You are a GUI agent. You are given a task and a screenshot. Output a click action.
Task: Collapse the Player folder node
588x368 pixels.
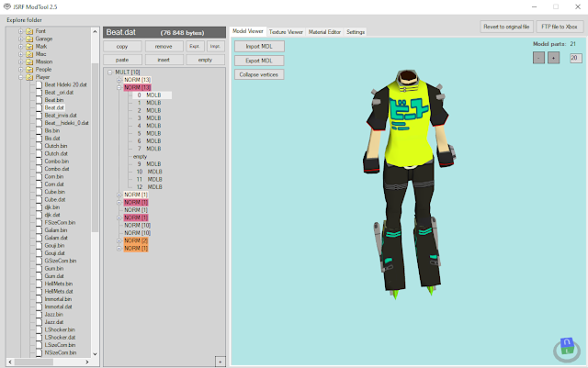tap(21, 77)
